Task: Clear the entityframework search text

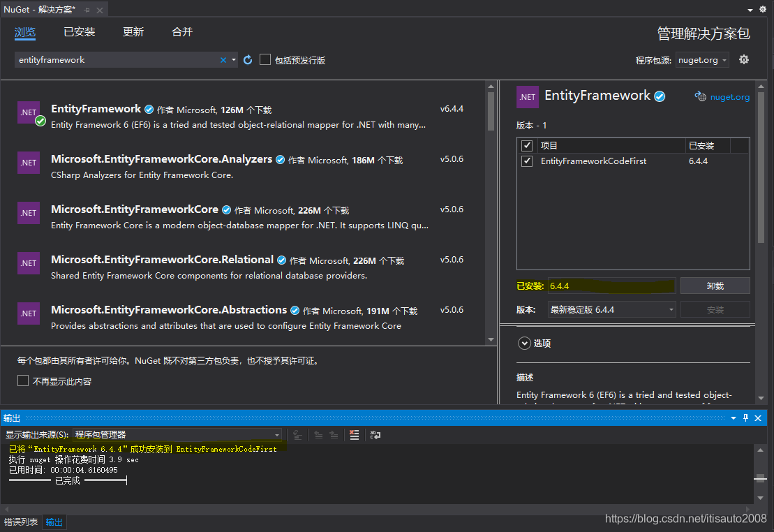Action: (x=223, y=60)
